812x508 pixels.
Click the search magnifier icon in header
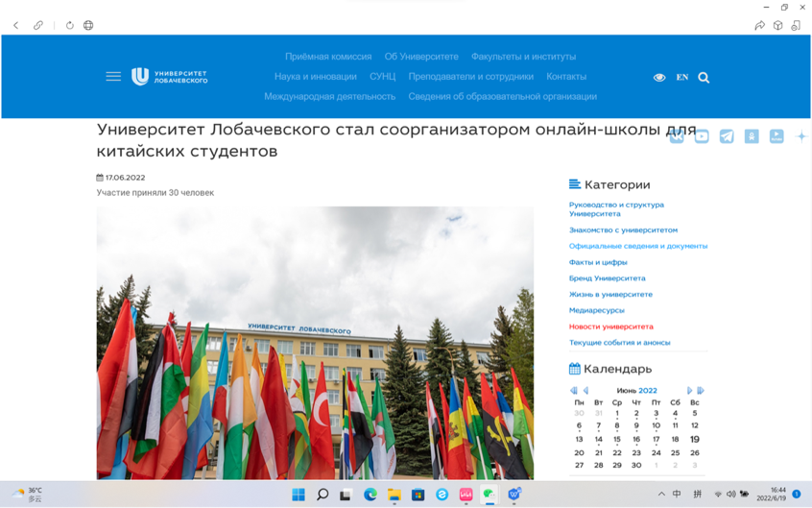[x=704, y=78]
